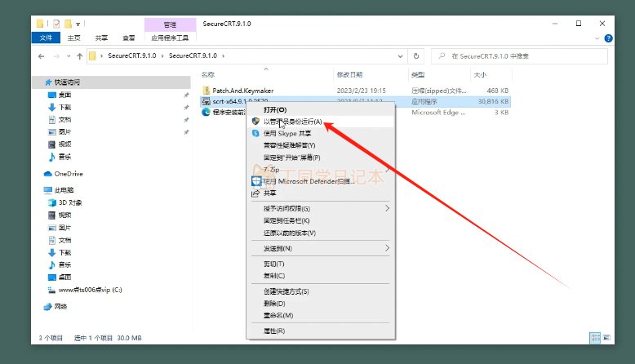Image resolution: width=635 pixels, height=364 pixels.
Task: Open recent locations dropdown arrow
Action: (69, 56)
